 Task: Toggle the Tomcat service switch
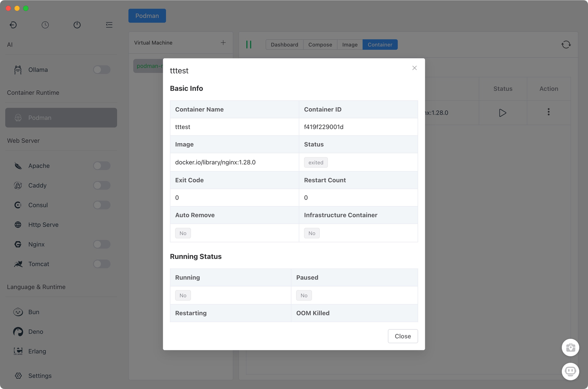101,264
